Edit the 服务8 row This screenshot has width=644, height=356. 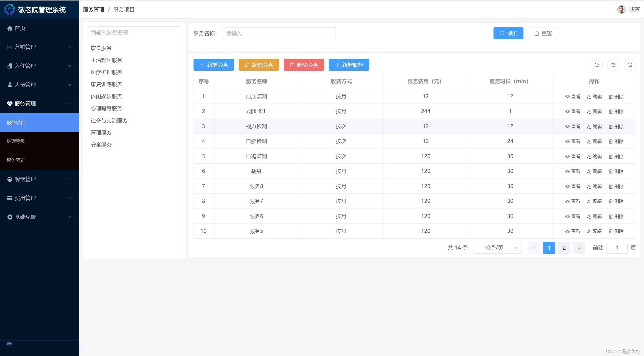click(594, 187)
